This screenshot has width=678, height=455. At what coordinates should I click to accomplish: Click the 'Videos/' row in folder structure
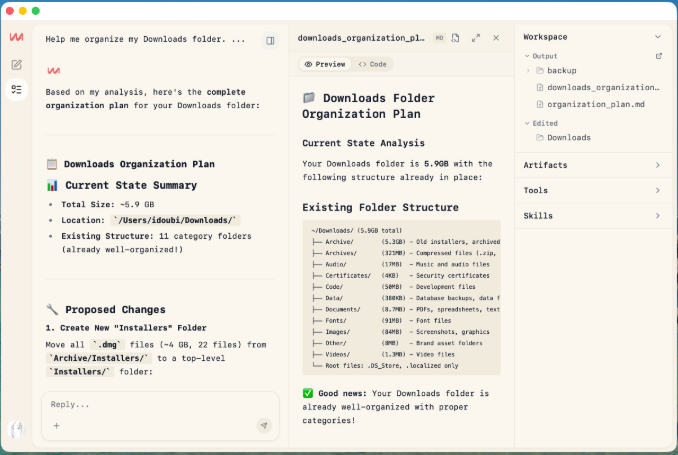(383, 354)
